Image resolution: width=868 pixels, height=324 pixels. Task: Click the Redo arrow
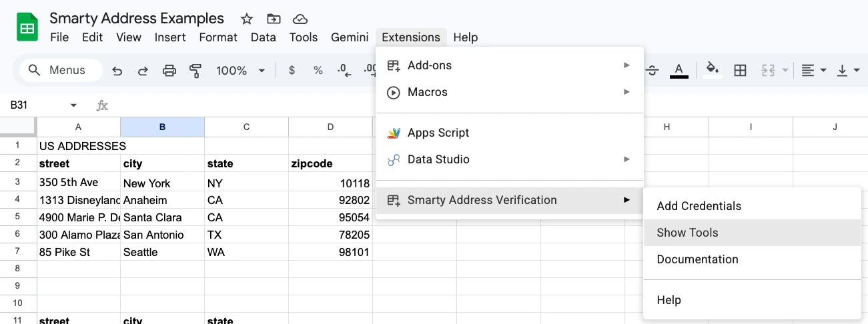pyautogui.click(x=143, y=71)
